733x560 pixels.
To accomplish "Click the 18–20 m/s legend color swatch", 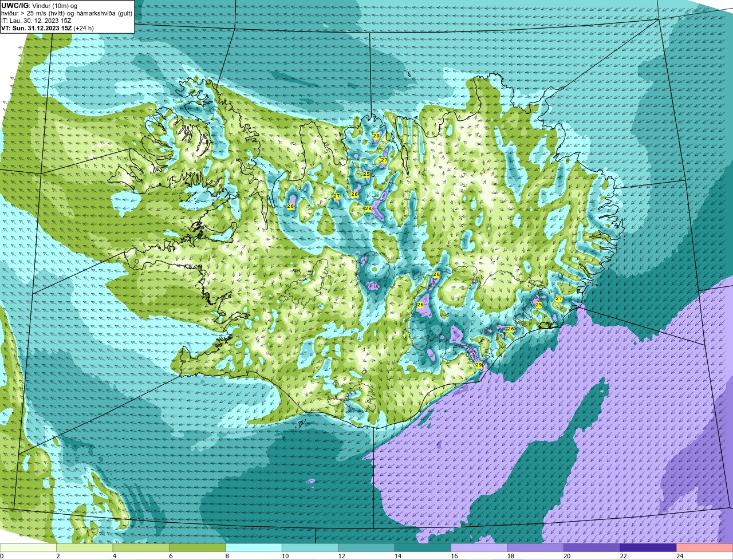I will 535,547.
